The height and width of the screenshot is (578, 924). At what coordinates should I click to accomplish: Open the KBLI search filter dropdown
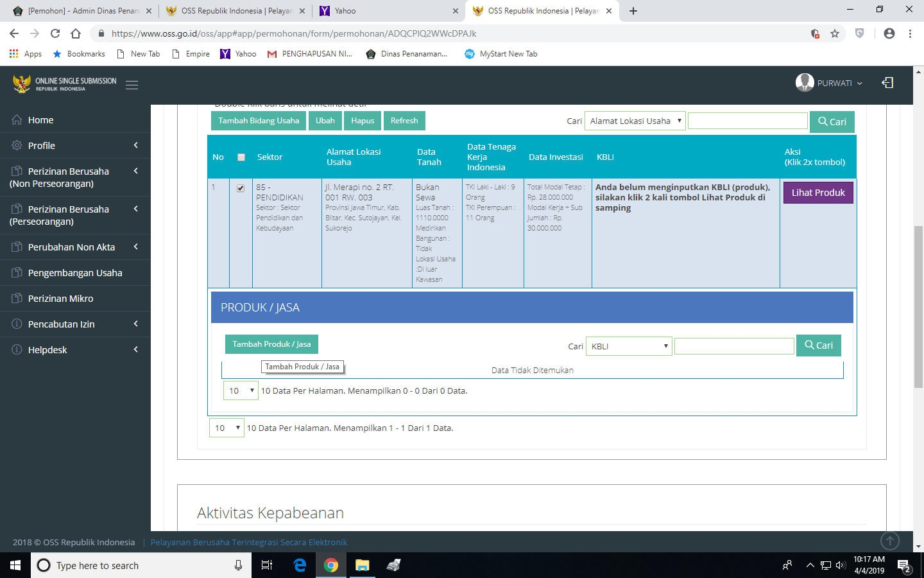629,346
